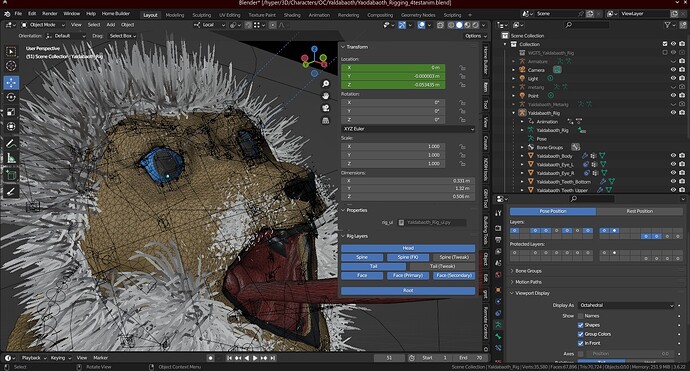This screenshot has width=690, height=371.
Task: Toggle the Face (Primary) rig layer
Action: [408, 275]
